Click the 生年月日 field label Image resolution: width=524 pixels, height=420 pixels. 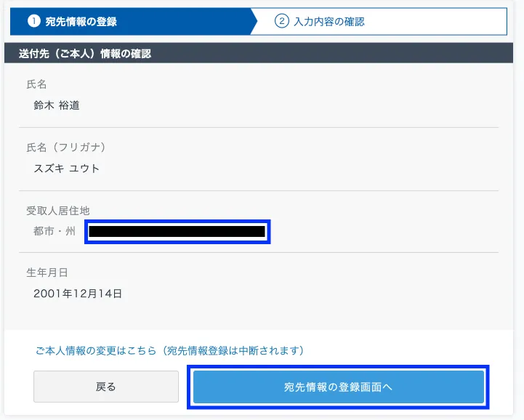coord(47,272)
